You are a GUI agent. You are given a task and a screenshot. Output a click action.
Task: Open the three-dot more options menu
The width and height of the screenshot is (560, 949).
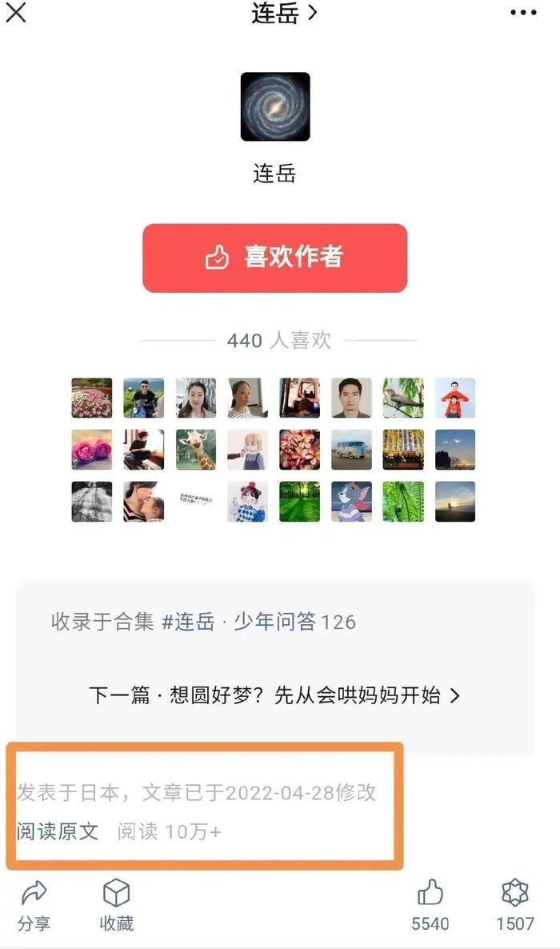(x=523, y=13)
